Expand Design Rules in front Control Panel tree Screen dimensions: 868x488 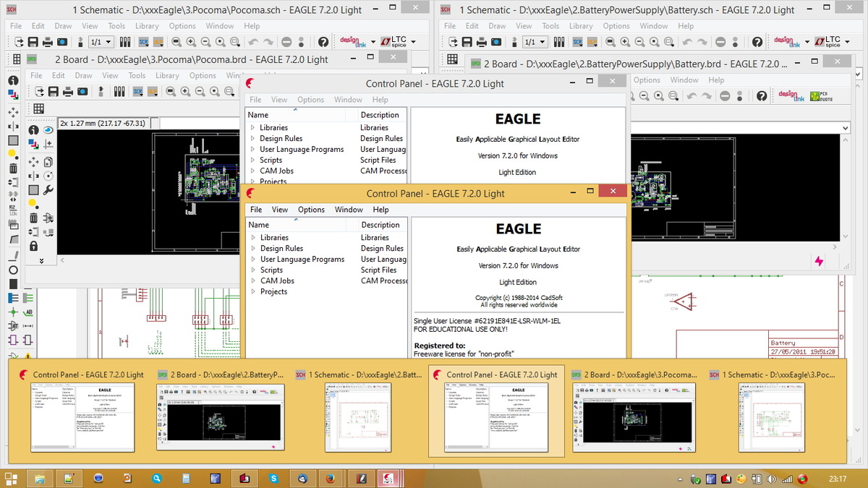pos(253,248)
